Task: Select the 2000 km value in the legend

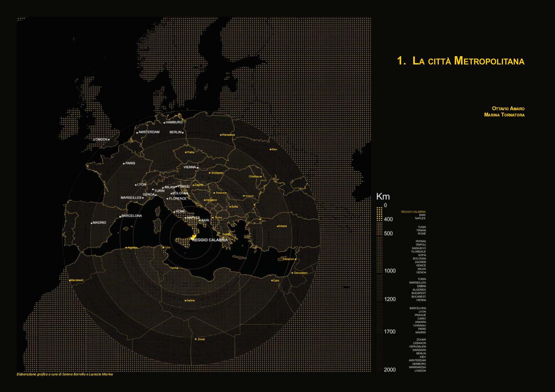Action: [390, 370]
